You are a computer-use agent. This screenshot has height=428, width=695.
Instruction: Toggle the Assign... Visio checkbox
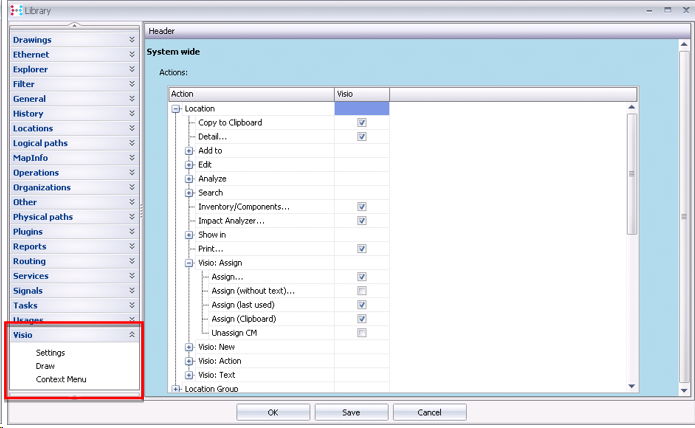[x=362, y=277]
